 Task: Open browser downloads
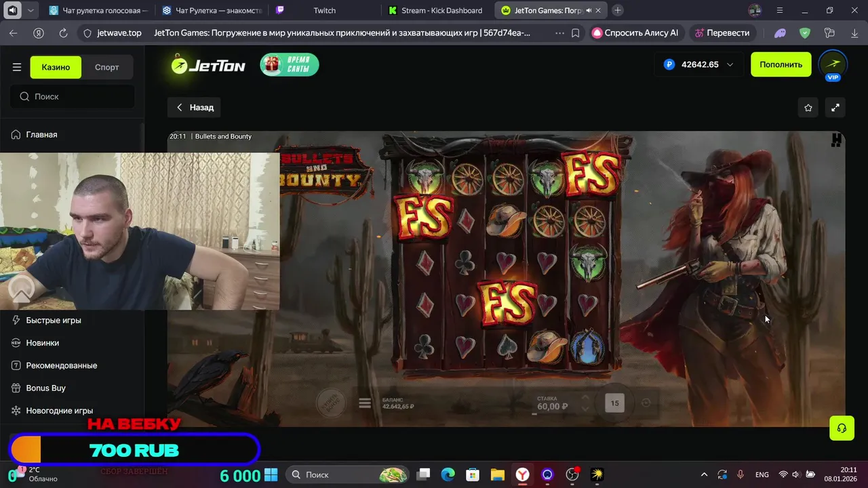853,33
